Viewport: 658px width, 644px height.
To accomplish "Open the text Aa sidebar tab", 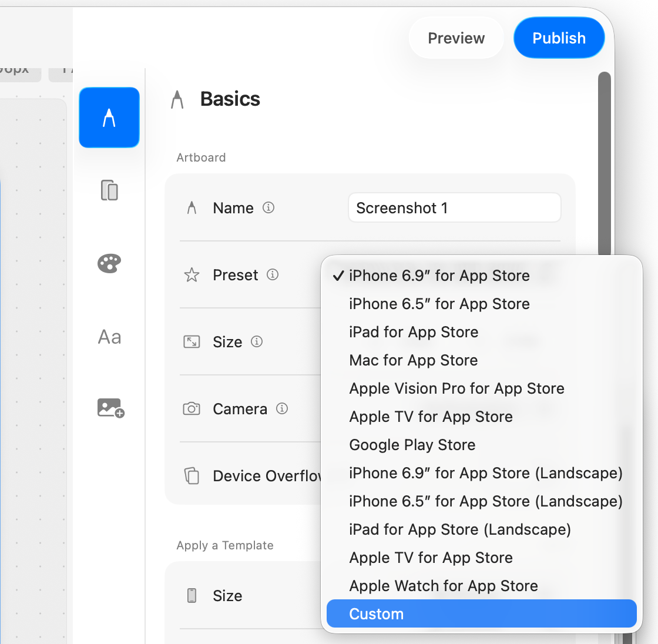I will click(x=109, y=337).
